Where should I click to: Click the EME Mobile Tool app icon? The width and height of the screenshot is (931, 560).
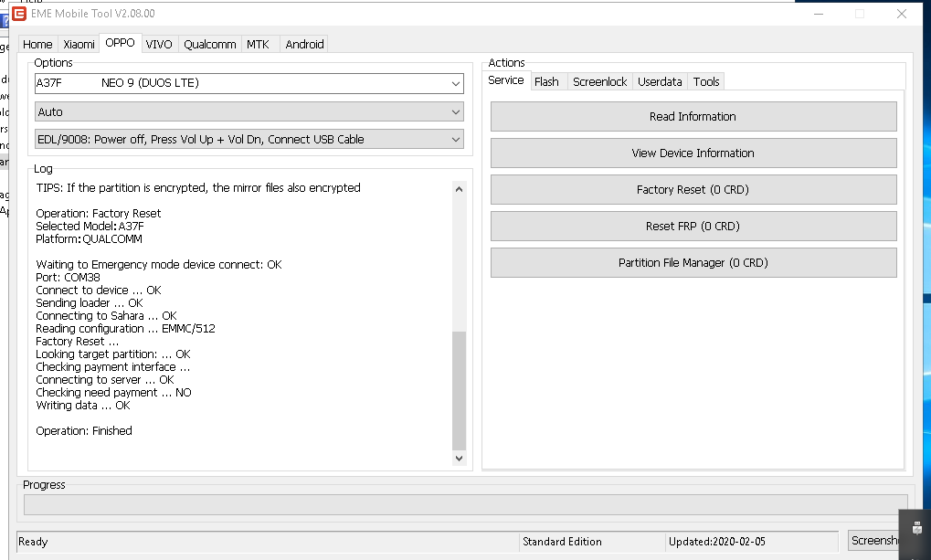[19, 14]
